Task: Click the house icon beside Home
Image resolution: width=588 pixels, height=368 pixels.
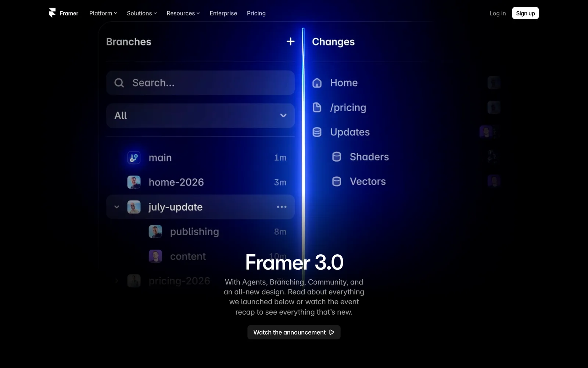Action: click(317, 83)
